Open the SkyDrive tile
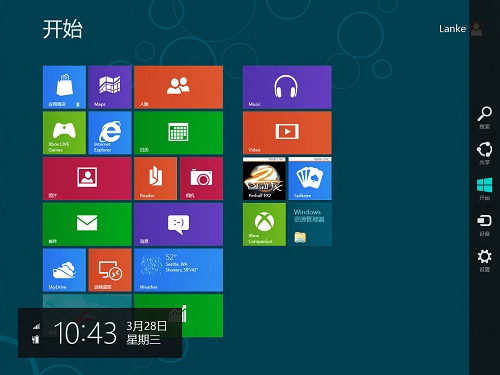This screenshot has width=500, height=375. [64, 270]
